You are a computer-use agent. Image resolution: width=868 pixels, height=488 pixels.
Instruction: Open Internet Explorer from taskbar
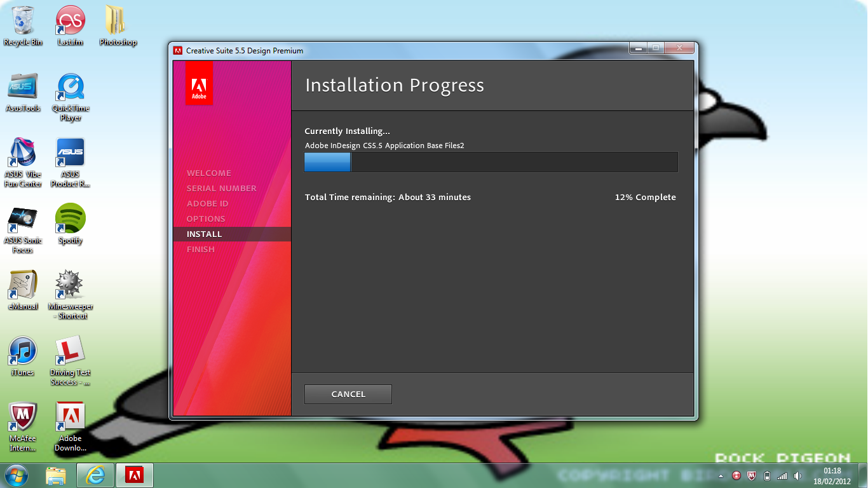tap(95, 475)
